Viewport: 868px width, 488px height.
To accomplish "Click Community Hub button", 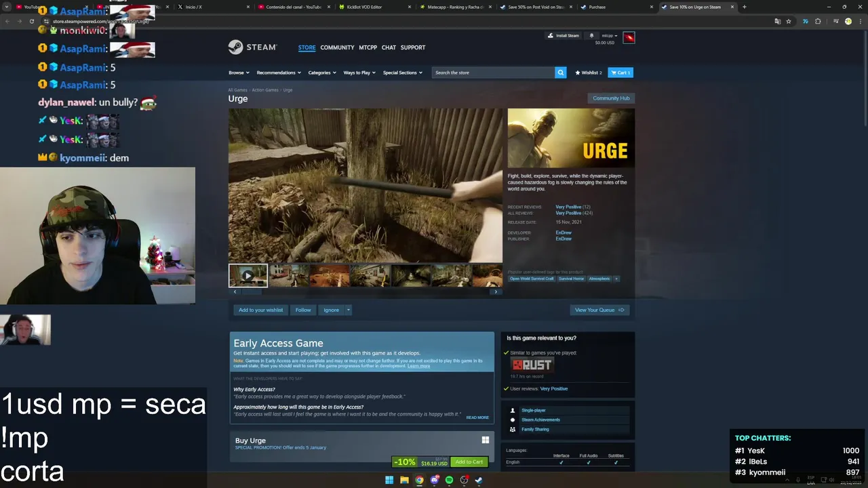I will click(x=611, y=98).
